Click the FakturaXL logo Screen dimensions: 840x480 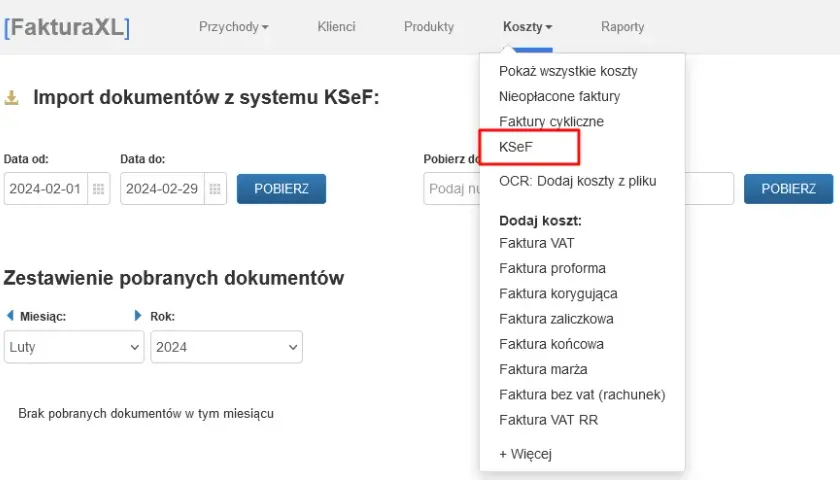point(67,27)
